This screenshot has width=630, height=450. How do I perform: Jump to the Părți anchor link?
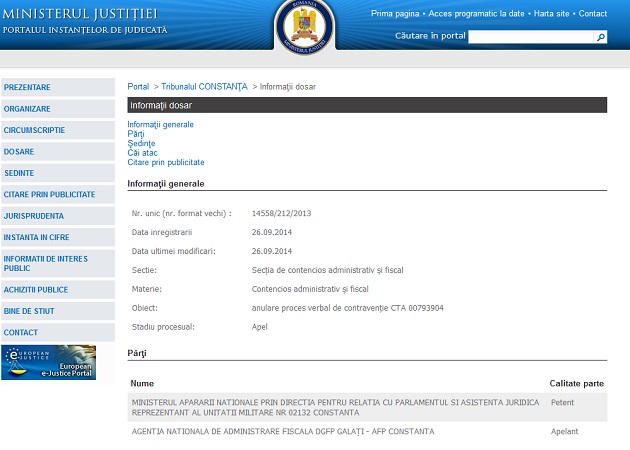pyautogui.click(x=136, y=134)
